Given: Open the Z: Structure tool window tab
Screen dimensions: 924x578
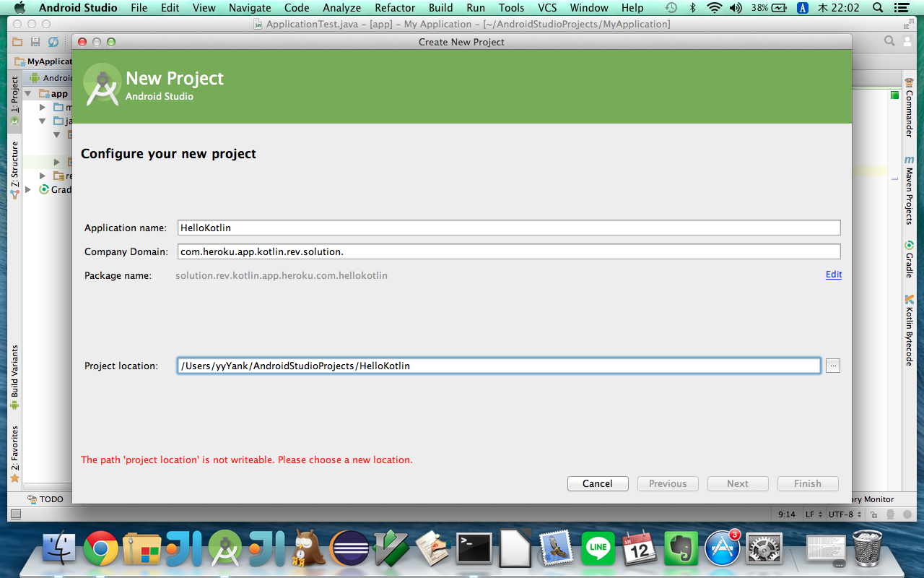Looking at the screenshot, I should [14, 171].
